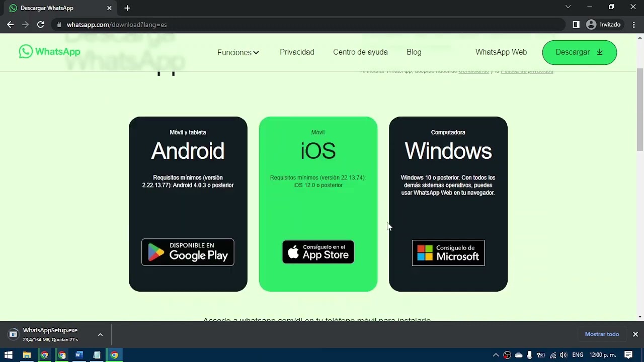Open File Explorer from the taskbar
The image size is (644, 362).
[x=27, y=355]
